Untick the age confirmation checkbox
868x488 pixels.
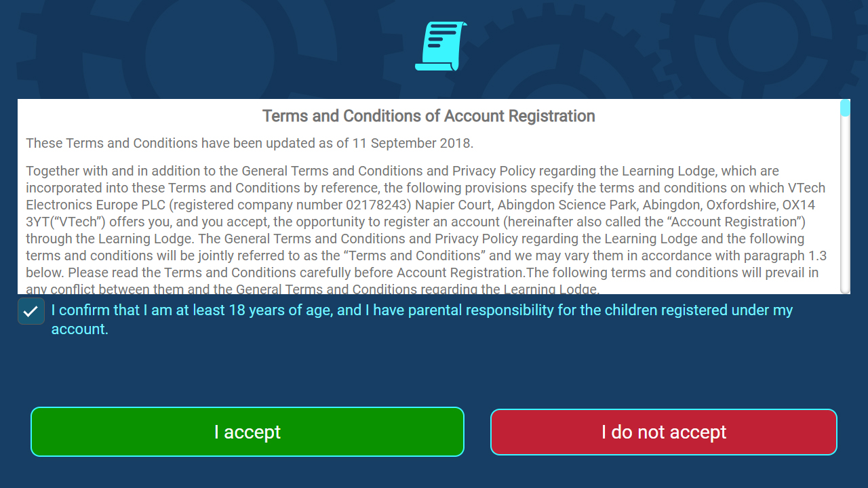31,311
